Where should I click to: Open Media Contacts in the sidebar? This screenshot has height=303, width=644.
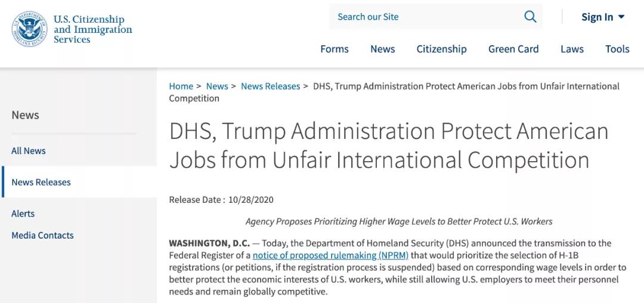click(42, 235)
